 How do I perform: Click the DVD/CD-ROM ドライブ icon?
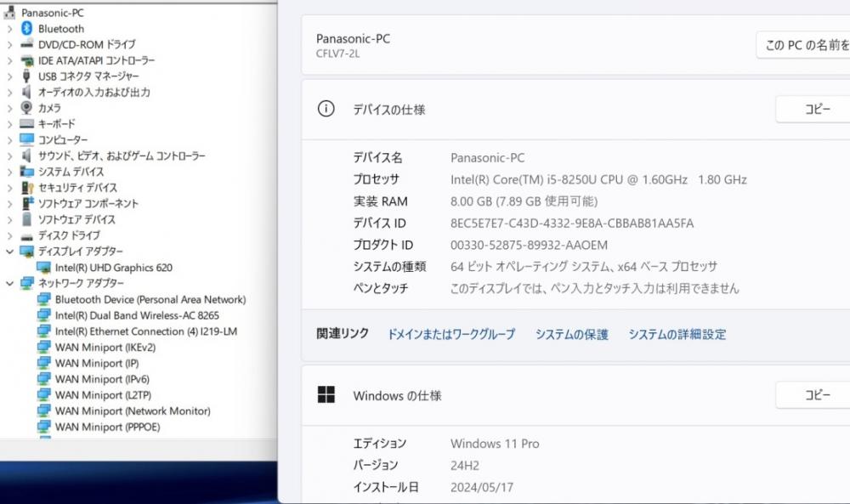26,44
